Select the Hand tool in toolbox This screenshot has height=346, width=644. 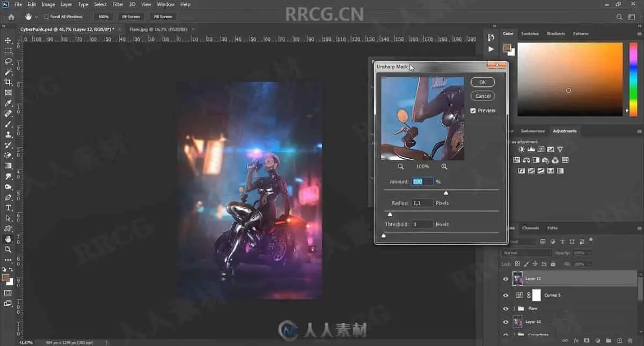point(8,239)
